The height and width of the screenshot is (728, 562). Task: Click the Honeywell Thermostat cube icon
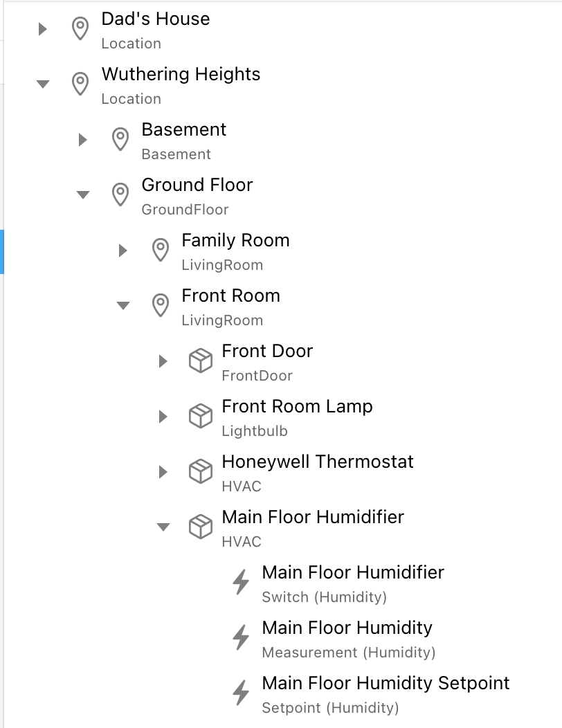pos(201,472)
